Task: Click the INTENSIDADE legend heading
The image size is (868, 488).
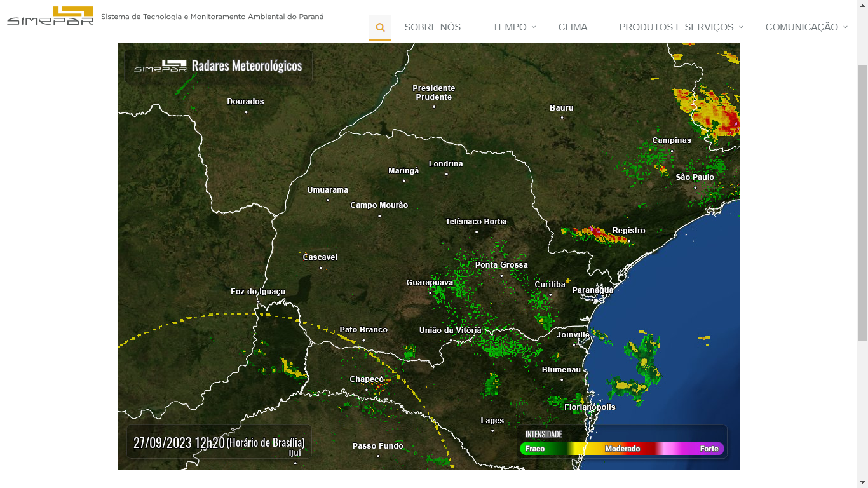Action: point(544,434)
